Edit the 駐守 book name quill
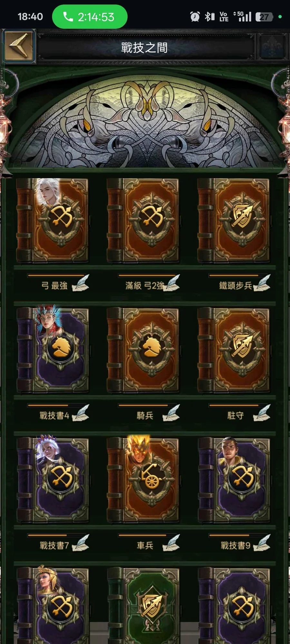The height and width of the screenshot is (644, 290). coord(262,413)
